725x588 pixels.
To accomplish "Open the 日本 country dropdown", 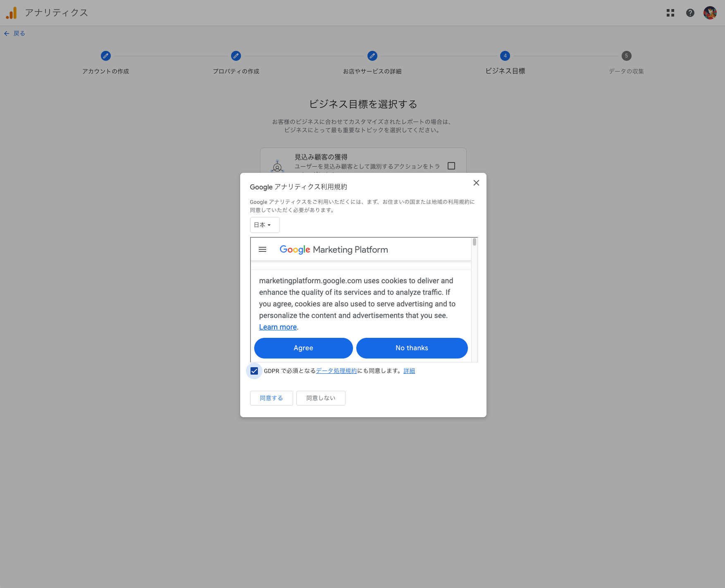I will click(x=264, y=225).
